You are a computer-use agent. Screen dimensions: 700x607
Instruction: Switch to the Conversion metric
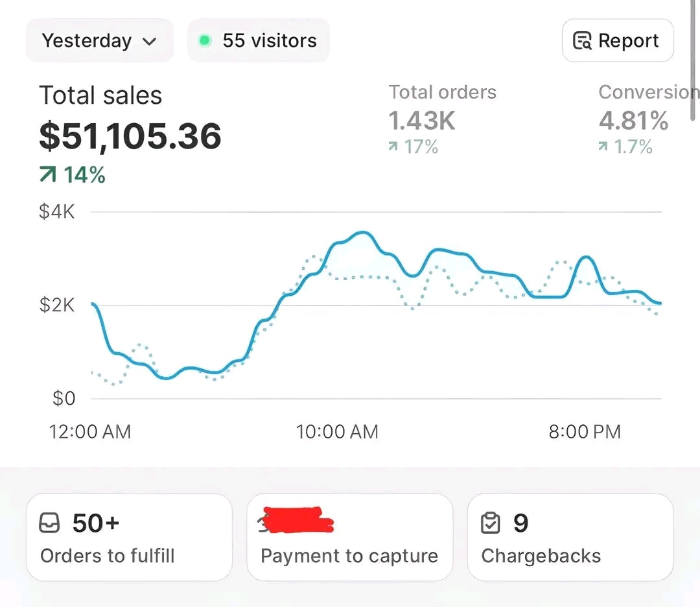[x=645, y=93]
